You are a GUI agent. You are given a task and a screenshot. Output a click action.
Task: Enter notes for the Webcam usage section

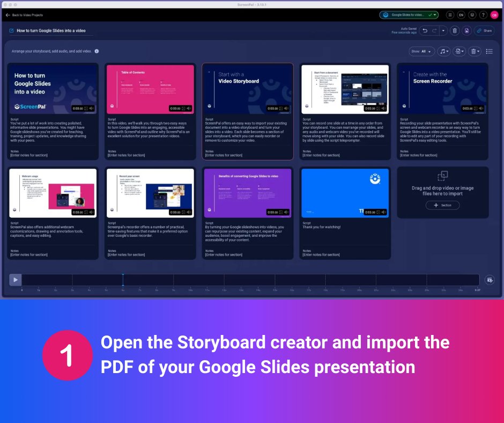[x=29, y=254]
